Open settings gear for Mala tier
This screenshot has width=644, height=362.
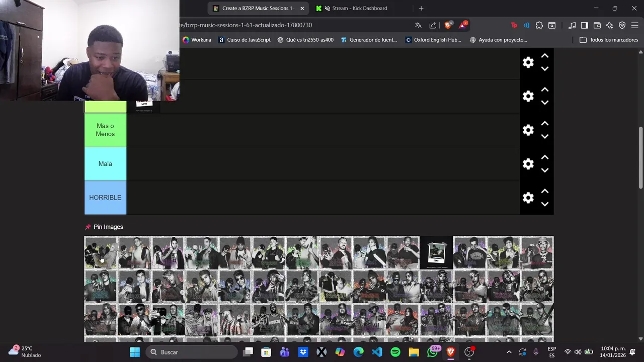tap(528, 164)
